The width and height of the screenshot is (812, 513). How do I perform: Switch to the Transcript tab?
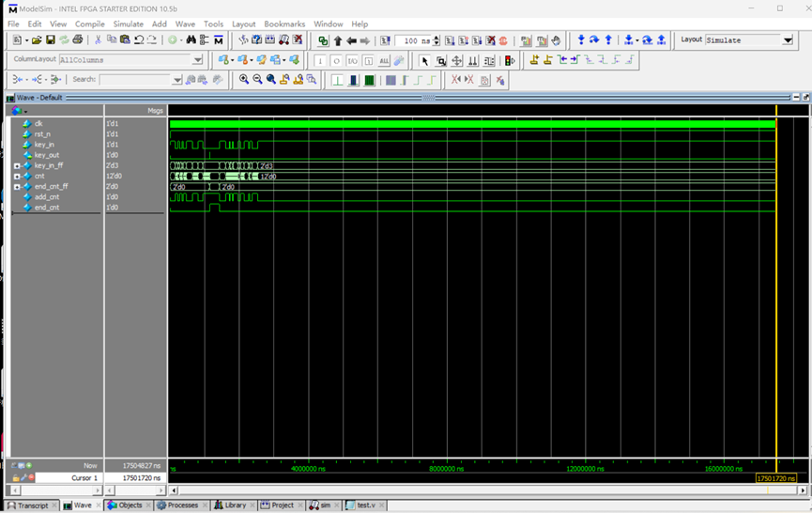coord(32,505)
